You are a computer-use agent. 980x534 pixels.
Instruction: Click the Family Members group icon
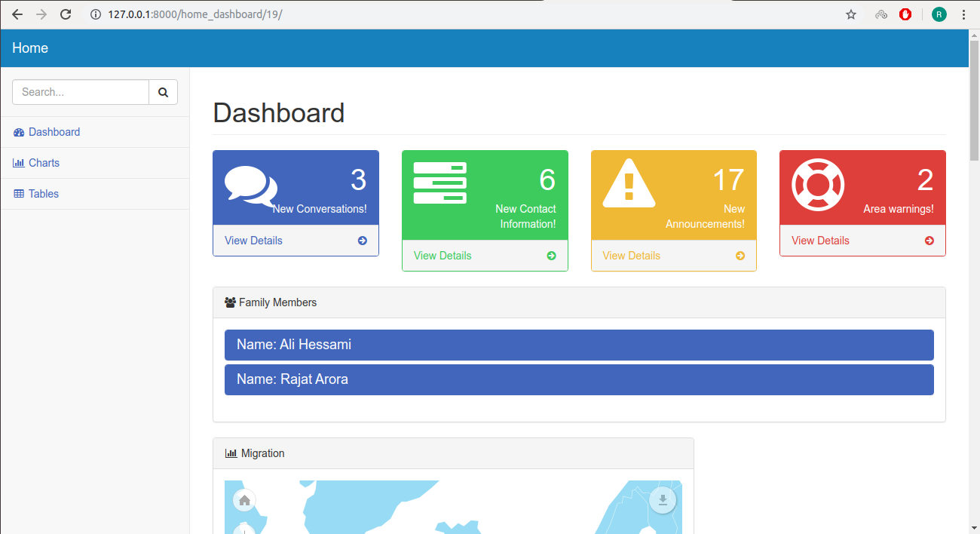pyautogui.click(x=231, y=302)
